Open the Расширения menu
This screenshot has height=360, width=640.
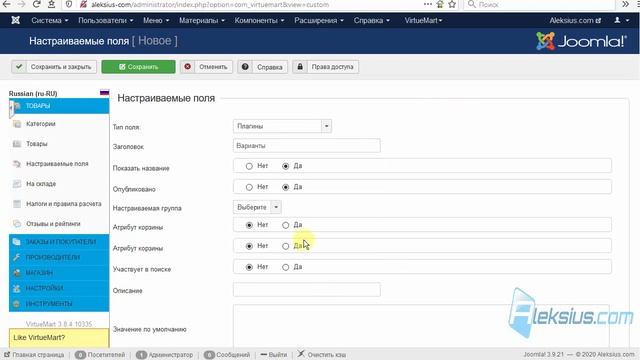319,20
